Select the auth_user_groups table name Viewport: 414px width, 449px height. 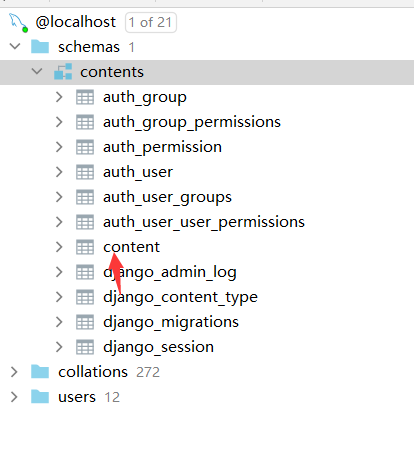click(167, 198)
